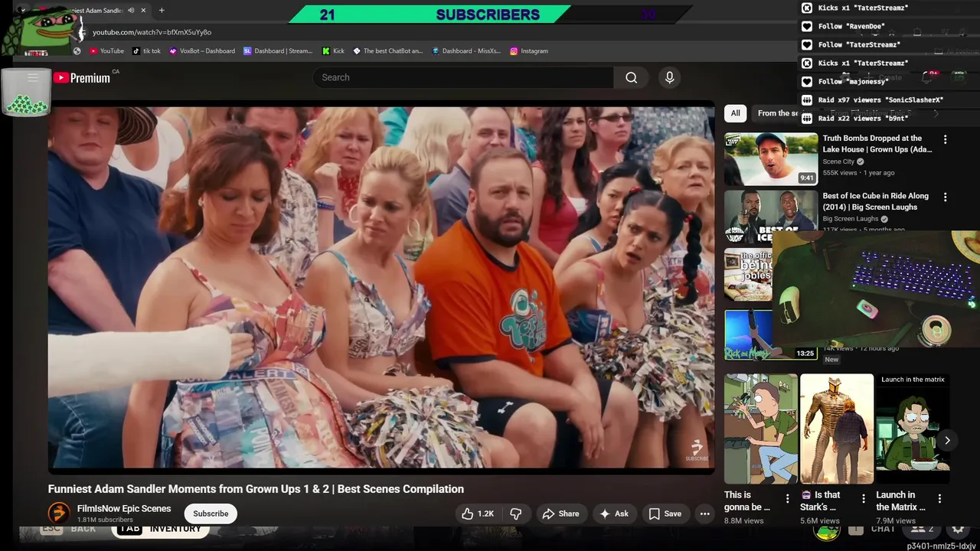The width and height of the screenshot is (980, 551).
Task: Expand the tab search chevron
Action: point(23,11)
